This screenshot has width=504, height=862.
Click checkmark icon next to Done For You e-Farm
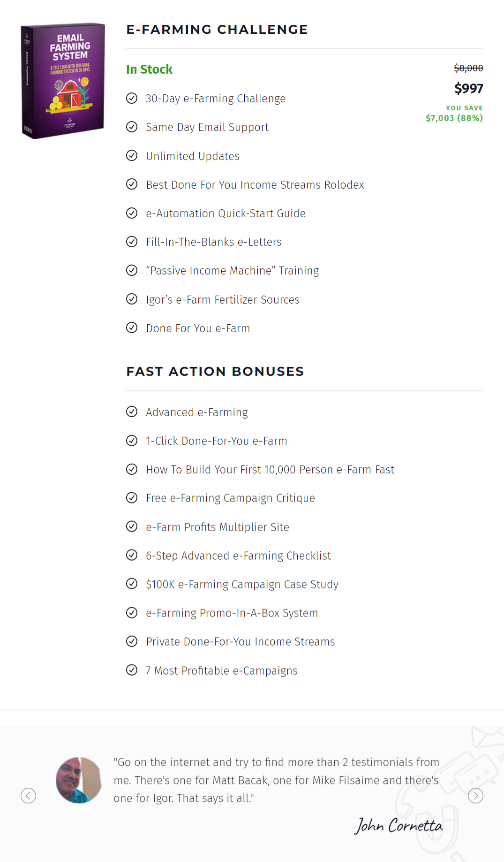[x=132, y=328]
